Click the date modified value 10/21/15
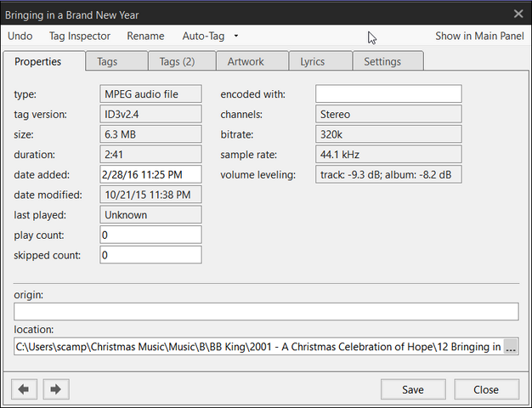Viewport: 532px width, 408px height. [150, 195]
